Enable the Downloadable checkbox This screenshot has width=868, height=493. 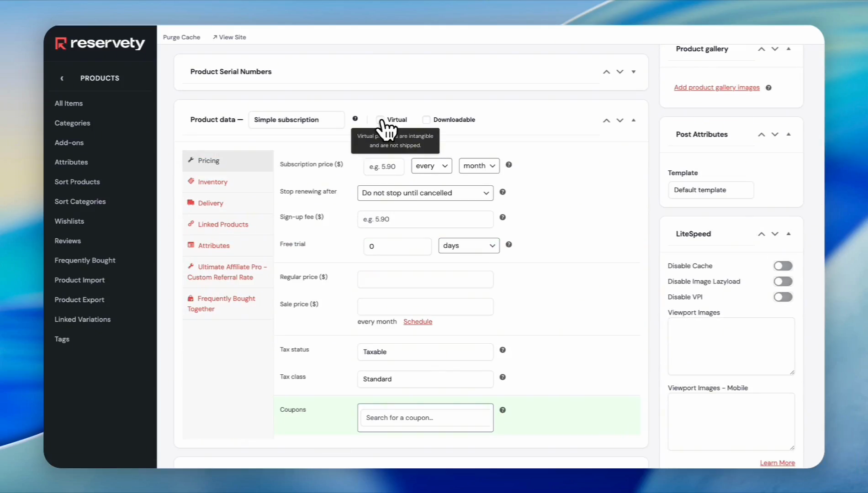426,120
